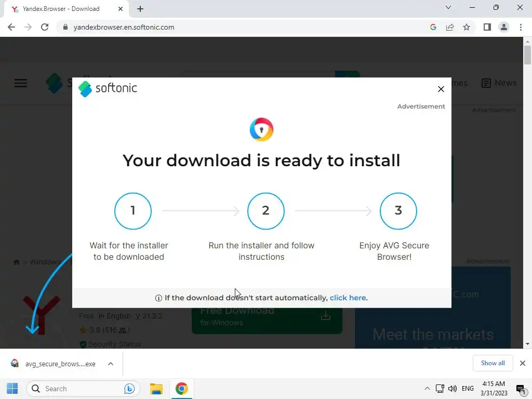Close the downloads bar
This screenshot has width=532, height=399.
pos(523,363)
